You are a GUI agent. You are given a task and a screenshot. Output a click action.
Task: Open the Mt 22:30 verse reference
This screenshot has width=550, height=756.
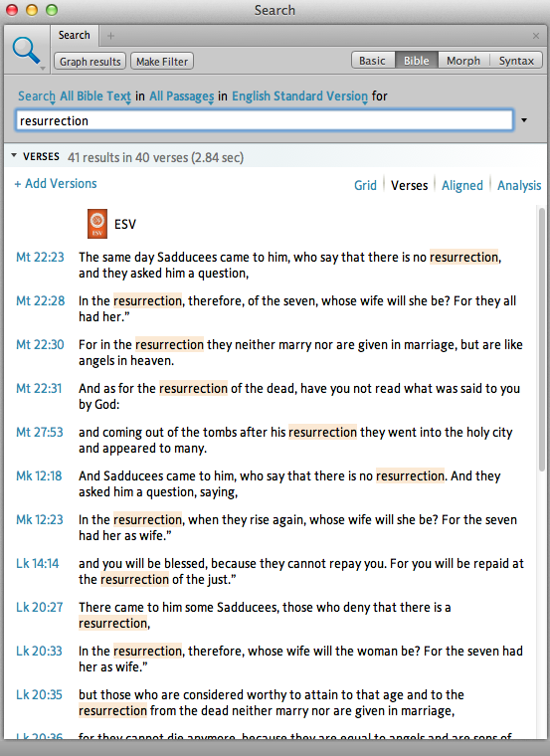[40, 345]
